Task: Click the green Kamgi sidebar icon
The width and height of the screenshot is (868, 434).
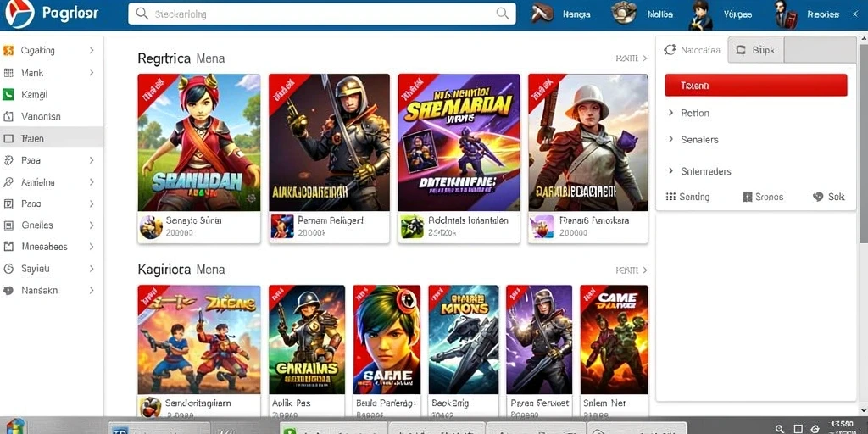Action: (8, 95)
